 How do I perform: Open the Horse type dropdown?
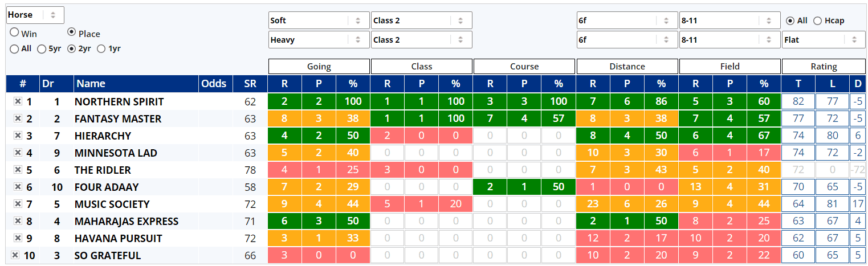35,15
